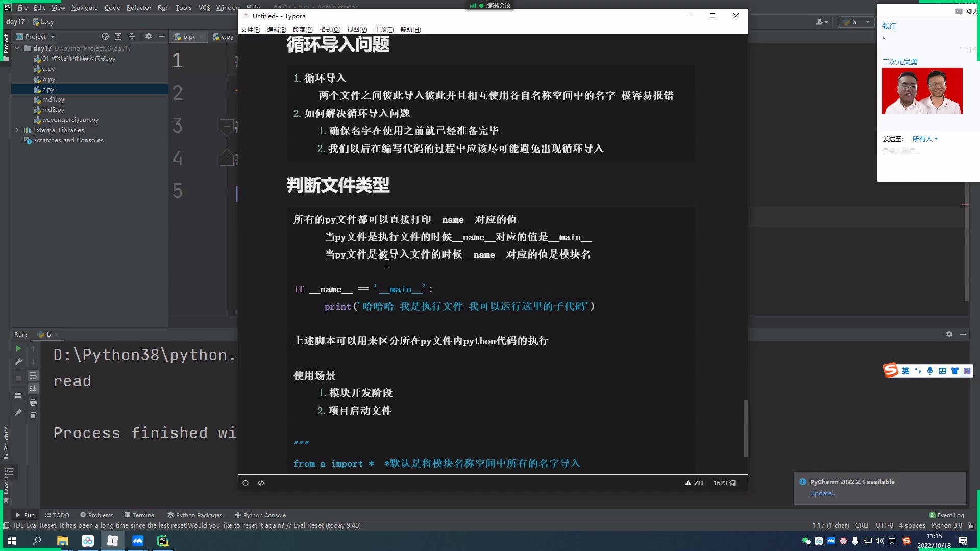The height and width of the screenshot is (551, 980).
Task: Open the 视图(V) menu in Typora
Action: click(x=357, y=29)
